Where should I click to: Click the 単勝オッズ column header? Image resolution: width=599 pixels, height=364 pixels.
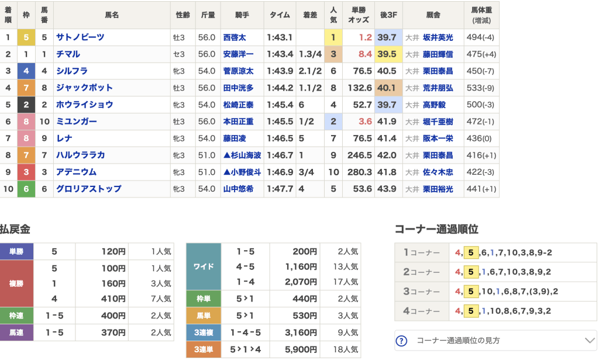pyautogui.click(x=359, y=15)
